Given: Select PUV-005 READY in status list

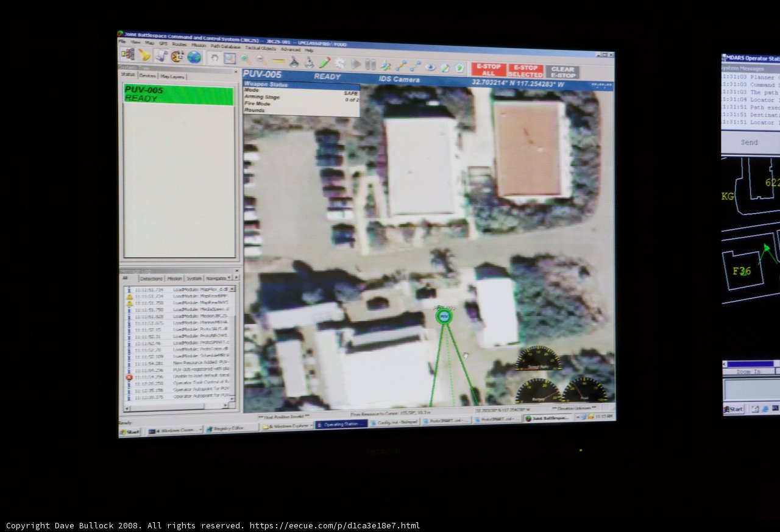Looking at the screenshot, I should pos(179,94).
